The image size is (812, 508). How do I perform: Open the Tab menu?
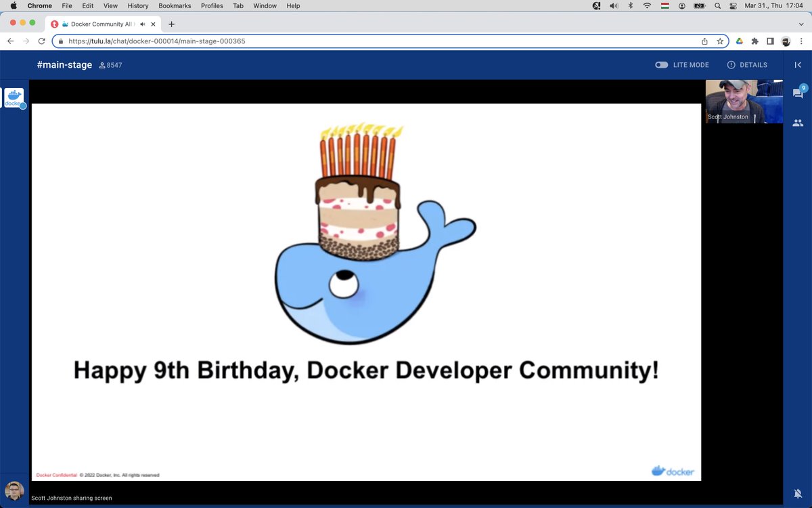coord(238,5)
